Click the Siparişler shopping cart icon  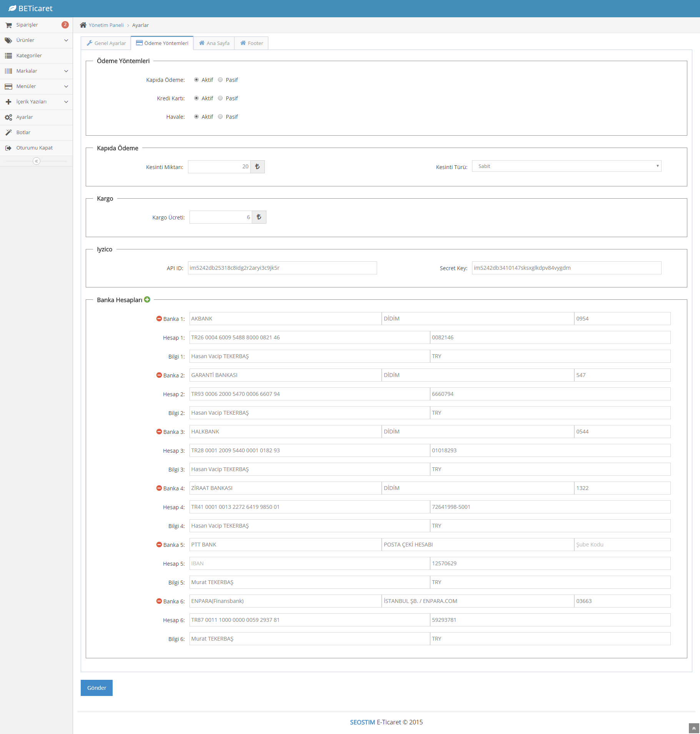(x=8, y=25)
